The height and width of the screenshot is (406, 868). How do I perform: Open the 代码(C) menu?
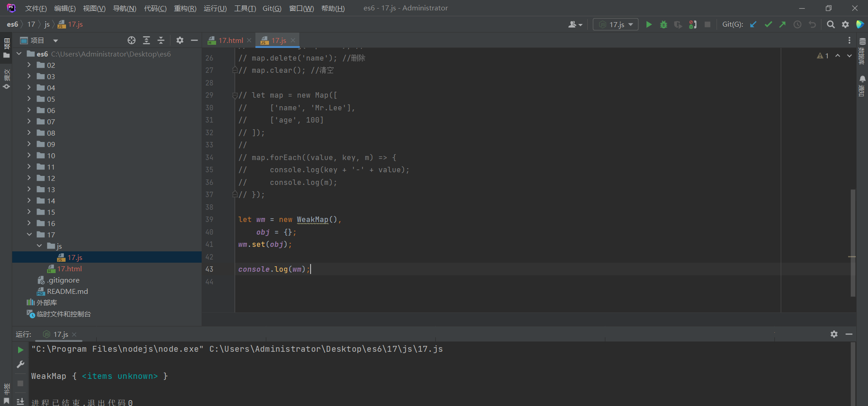click(155, 8)
